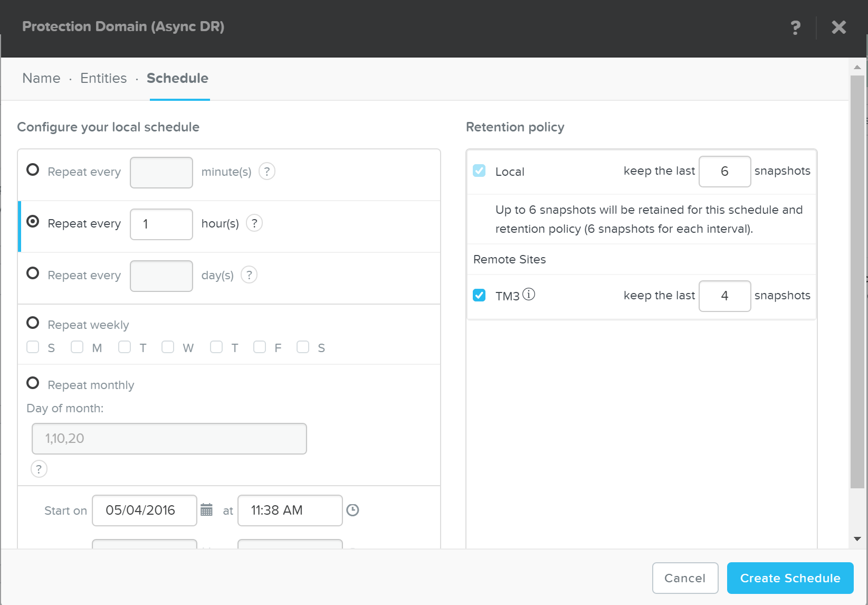
Task: Go to the Name tab
Action: (x=41, y=78)
